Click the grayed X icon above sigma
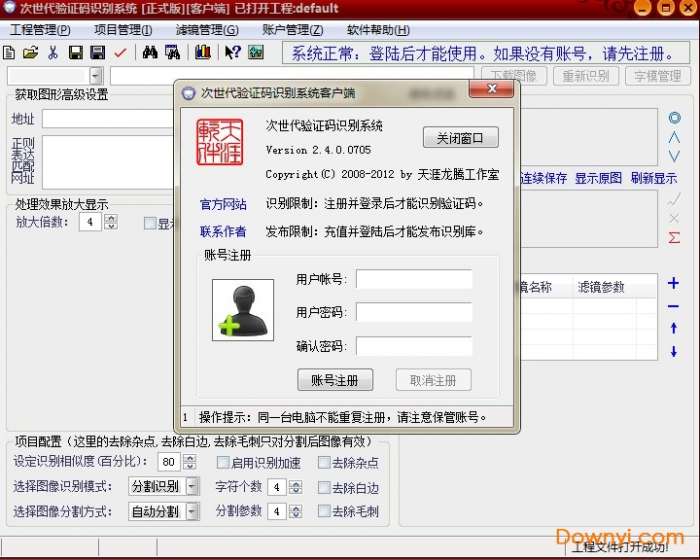This screenshot has width=700, height=560. pyautogui.click(x=674, y=218)
